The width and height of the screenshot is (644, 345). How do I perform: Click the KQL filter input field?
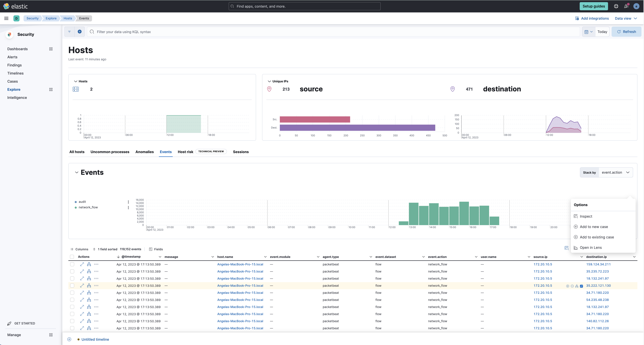click(200, 32)
